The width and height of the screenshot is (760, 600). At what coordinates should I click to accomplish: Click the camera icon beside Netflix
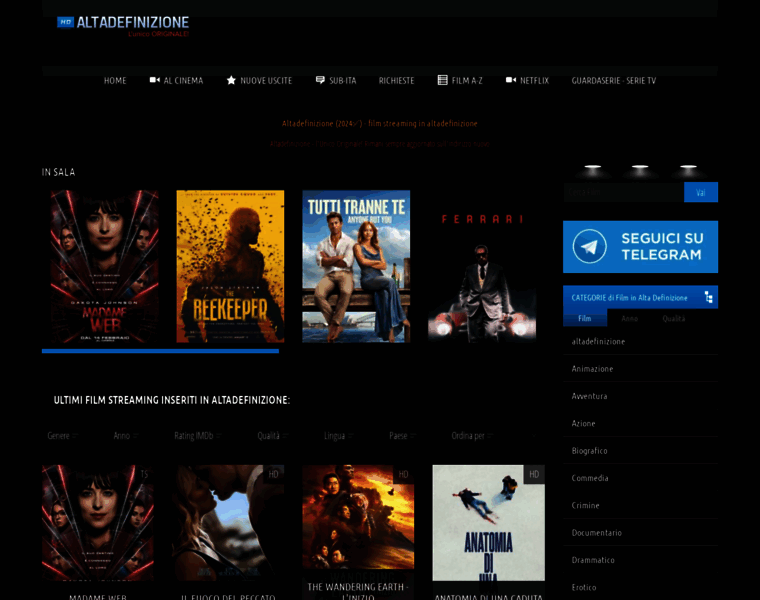(x=510, y=80)
